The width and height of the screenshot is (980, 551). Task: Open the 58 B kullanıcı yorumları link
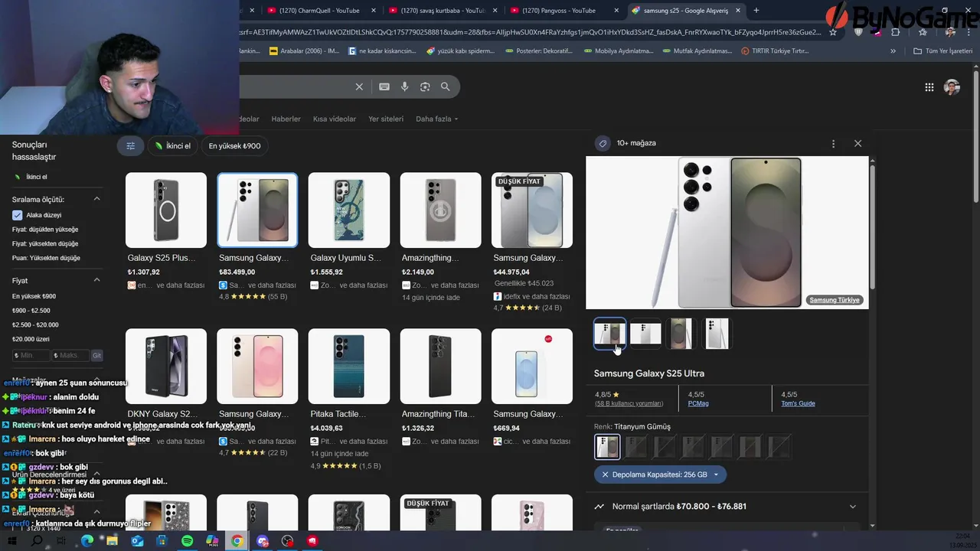click(629, 403)
